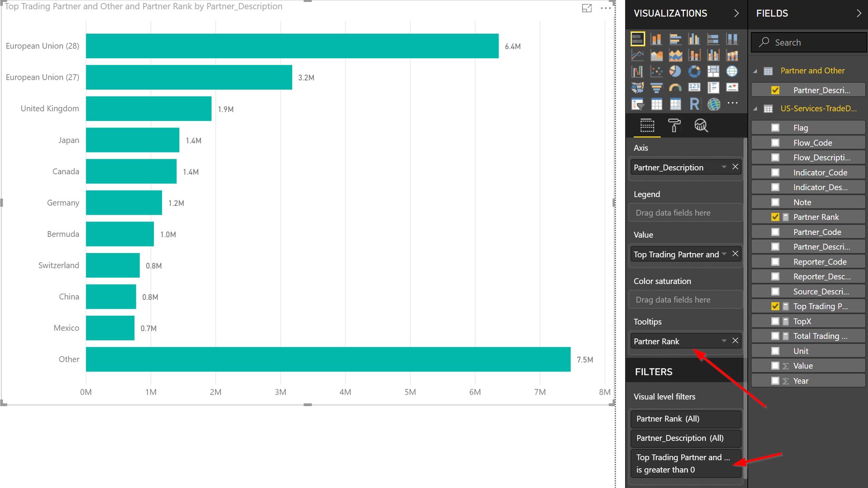Collapse the Visualizations pane
Image resolution: width=868 pixels, height=488 pixels.
[x=737, y=13]
